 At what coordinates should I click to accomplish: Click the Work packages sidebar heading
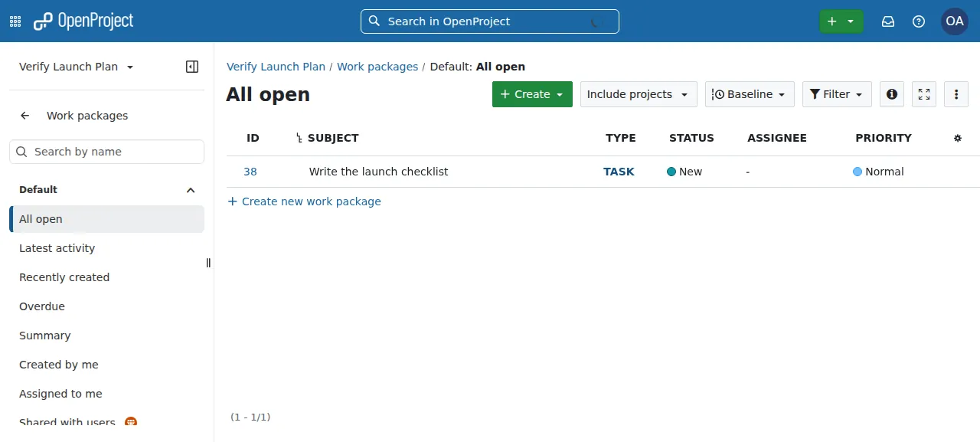(x=87, y=116)
